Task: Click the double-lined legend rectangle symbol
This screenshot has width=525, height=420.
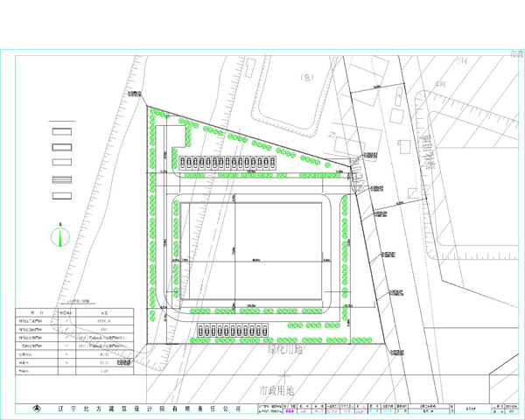Action: pyautogui.click(x=61, y=179)
